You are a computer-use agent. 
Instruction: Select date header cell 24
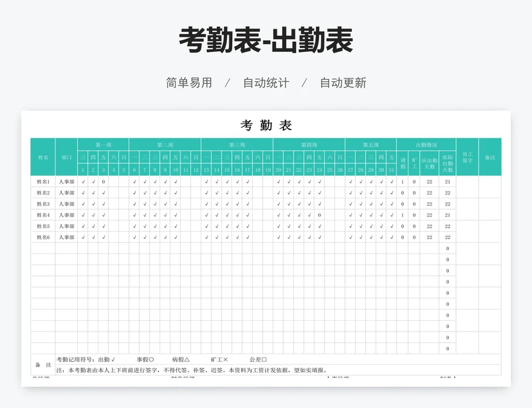(x=319, y=170)
